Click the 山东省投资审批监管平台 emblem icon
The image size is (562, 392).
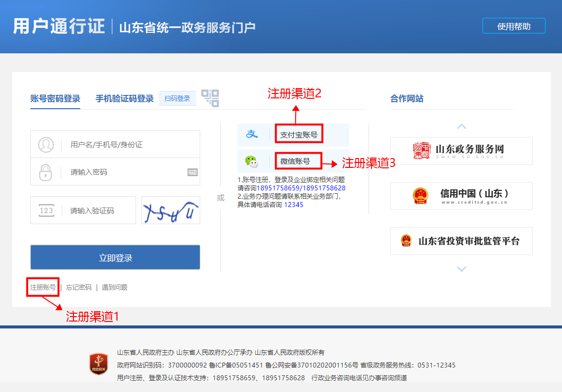(x=405, y=241)
